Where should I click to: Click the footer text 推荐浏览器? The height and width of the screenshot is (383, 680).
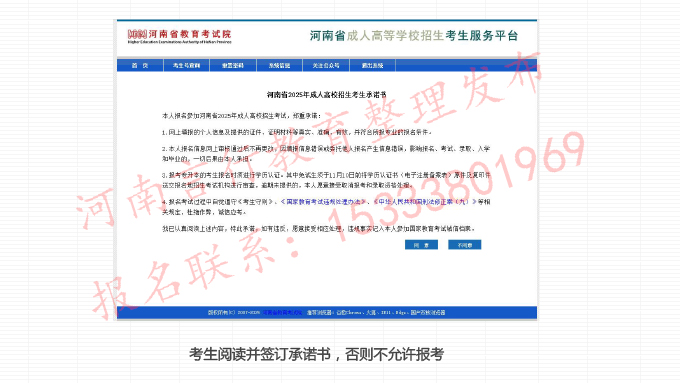376,312
